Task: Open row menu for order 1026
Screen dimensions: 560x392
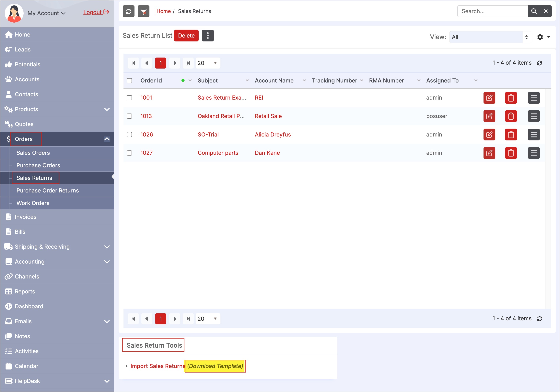Action: click(x=534, y=135)
